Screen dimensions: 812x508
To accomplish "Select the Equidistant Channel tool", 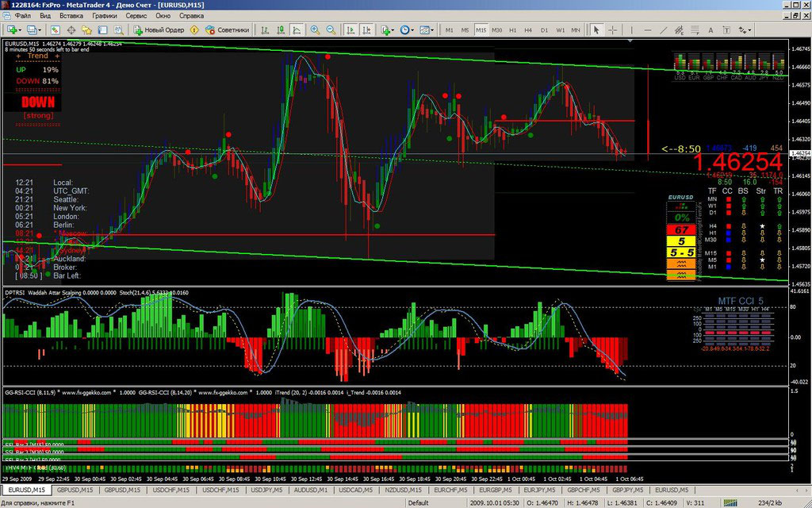I will [679, 30].
